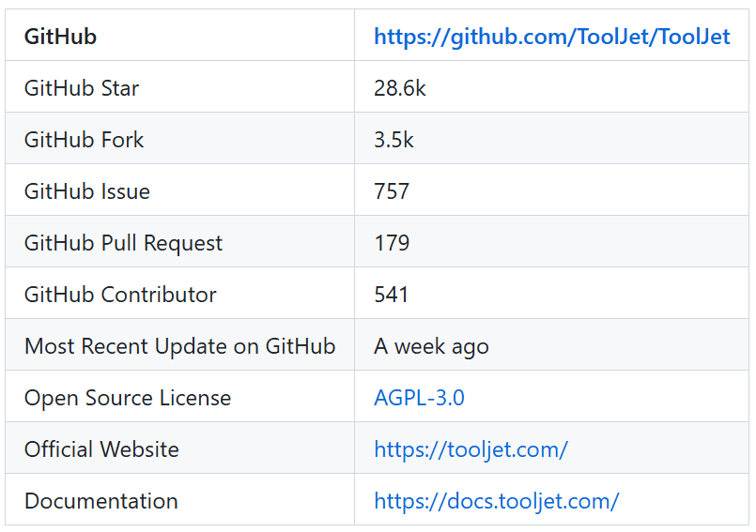Visit the tooljet.com official website link

tap(471, 449)
